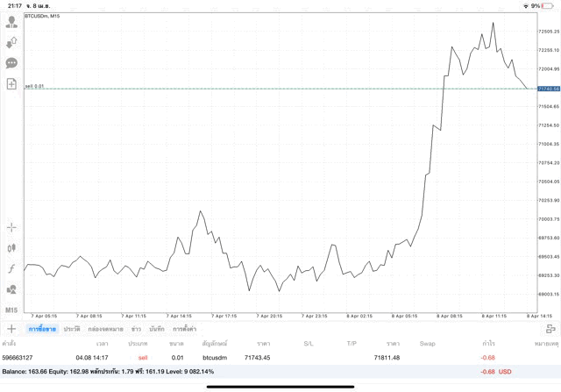Toggle the panel layout icon at right
Screen dimensions: 561x392
pyautogui.click(x=550, y=329)
